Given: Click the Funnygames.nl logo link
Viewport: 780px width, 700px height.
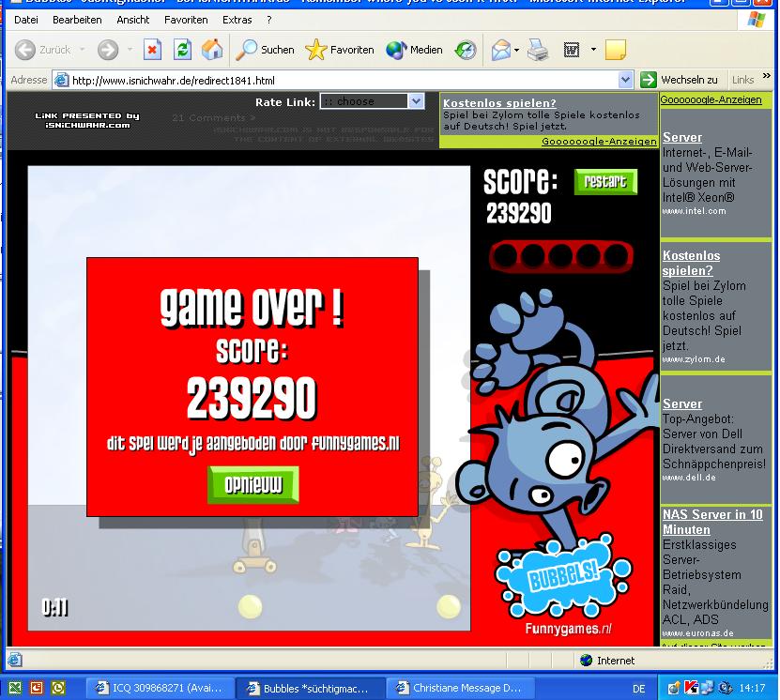Looking at the screenshot, I should tap(568, 629).
